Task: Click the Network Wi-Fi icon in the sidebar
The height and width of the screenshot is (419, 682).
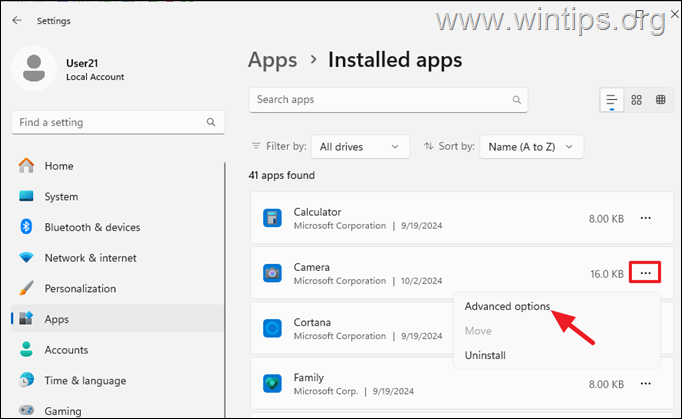Action: coord(26,258)
